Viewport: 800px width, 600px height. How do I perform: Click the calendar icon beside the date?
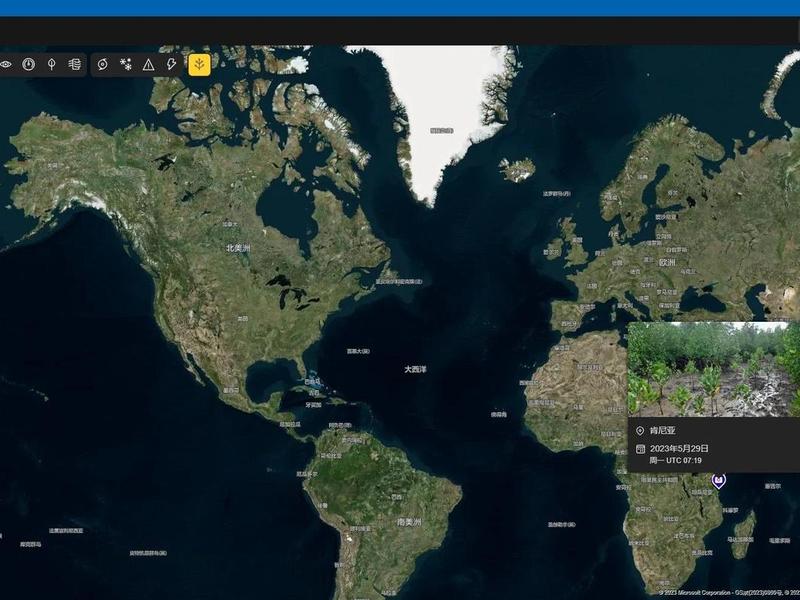click(x=640, y=449)
